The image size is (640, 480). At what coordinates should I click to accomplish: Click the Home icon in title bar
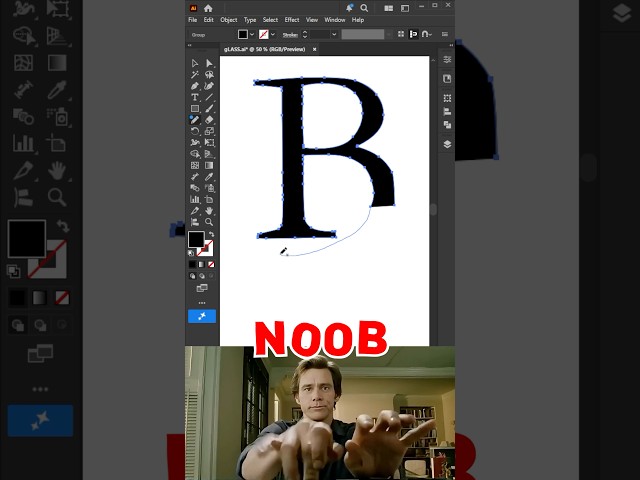pos(208,8)
